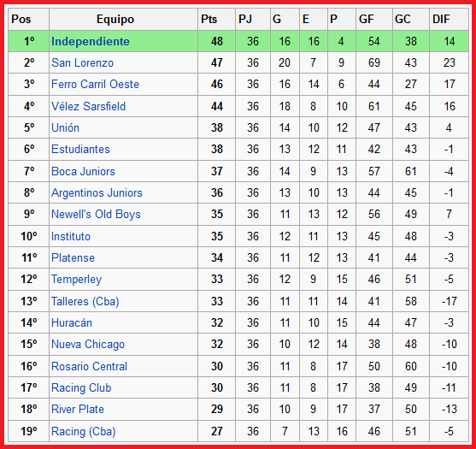476x449 pixels.
Task: Open the Independiente team link
Action: tap(91, 41)
